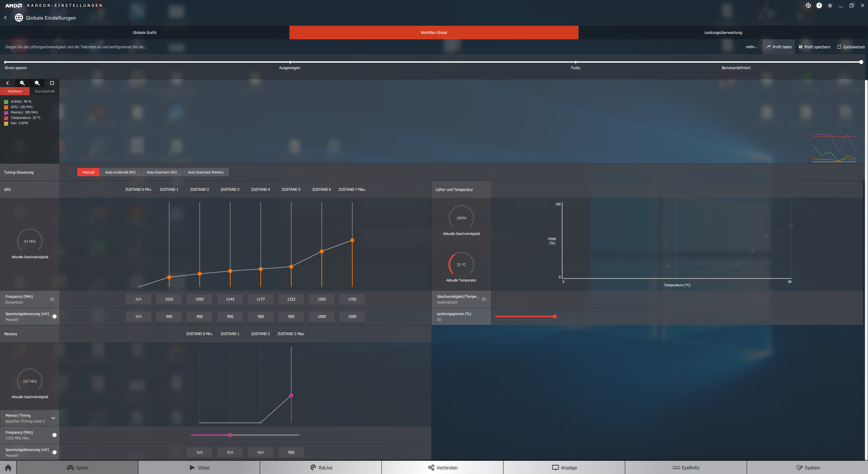Click the zoom-in magnifier on the graph panel
868x474 pixels.
point(22,83)
